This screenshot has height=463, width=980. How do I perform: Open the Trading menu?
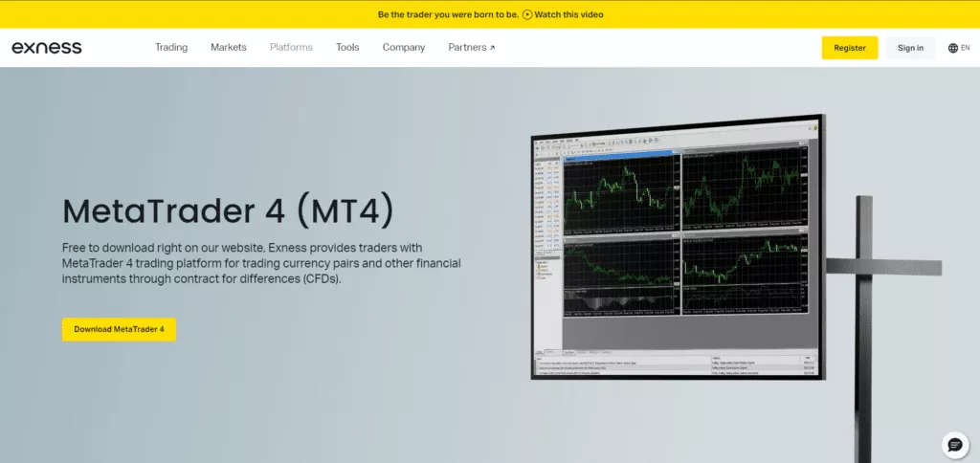pos(171,48)
